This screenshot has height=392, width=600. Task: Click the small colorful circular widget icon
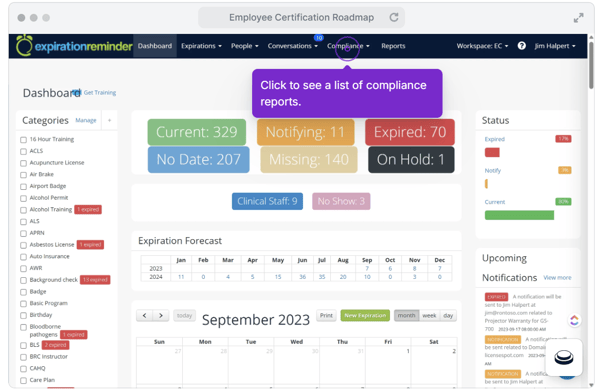click(574, 320)
